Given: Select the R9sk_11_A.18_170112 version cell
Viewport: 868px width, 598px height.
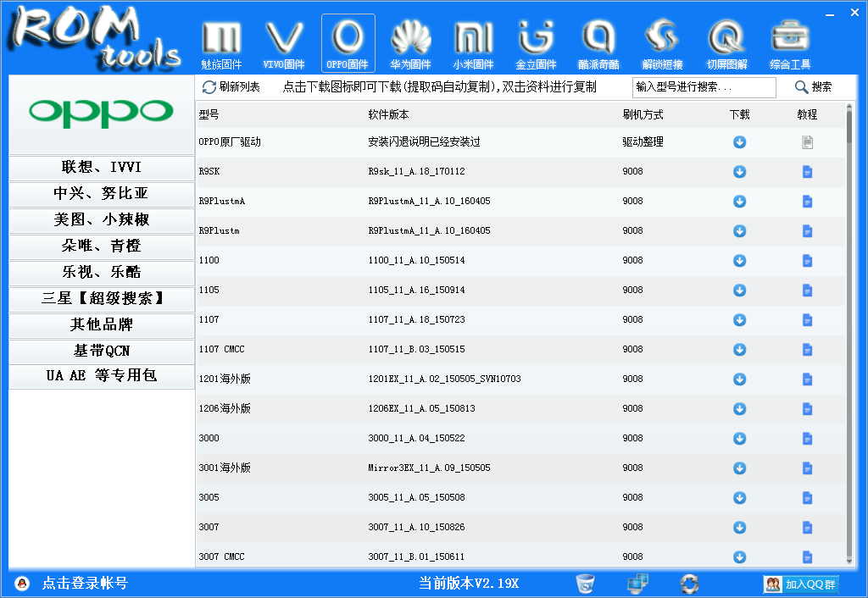Looking at the screenshot, I should 417,171.
